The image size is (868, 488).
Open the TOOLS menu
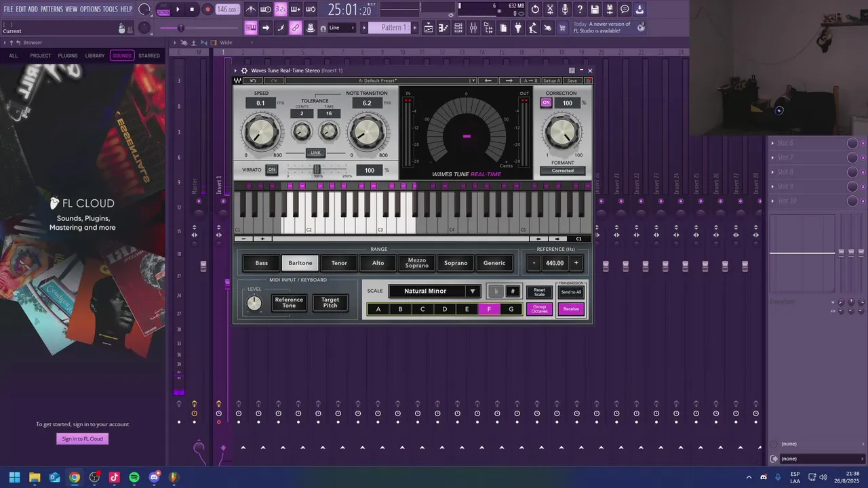(110, 9)
